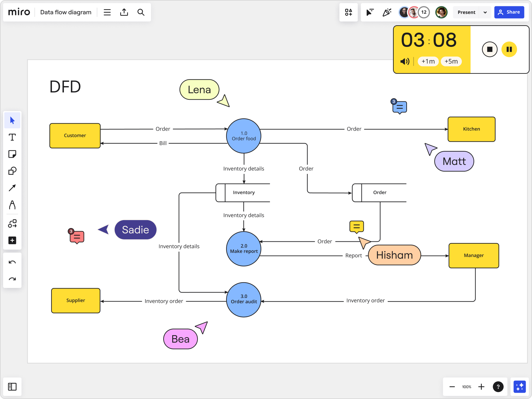Click the Data flow diagram board title

click(66, 12)
